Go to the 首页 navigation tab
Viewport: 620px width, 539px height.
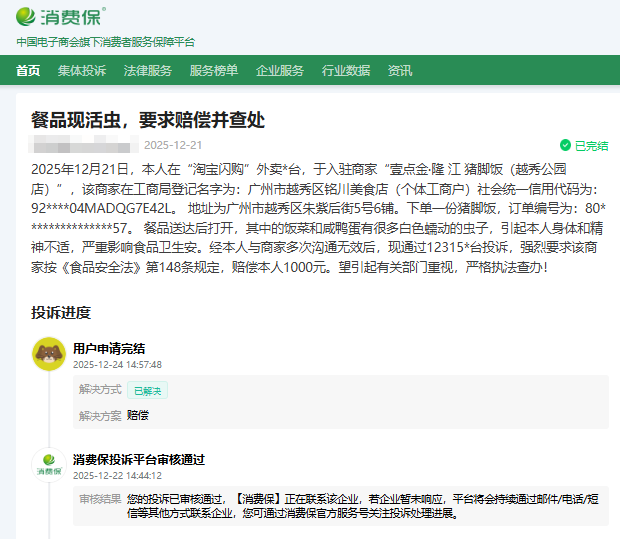pyautogui.click(x=29, y=70)
